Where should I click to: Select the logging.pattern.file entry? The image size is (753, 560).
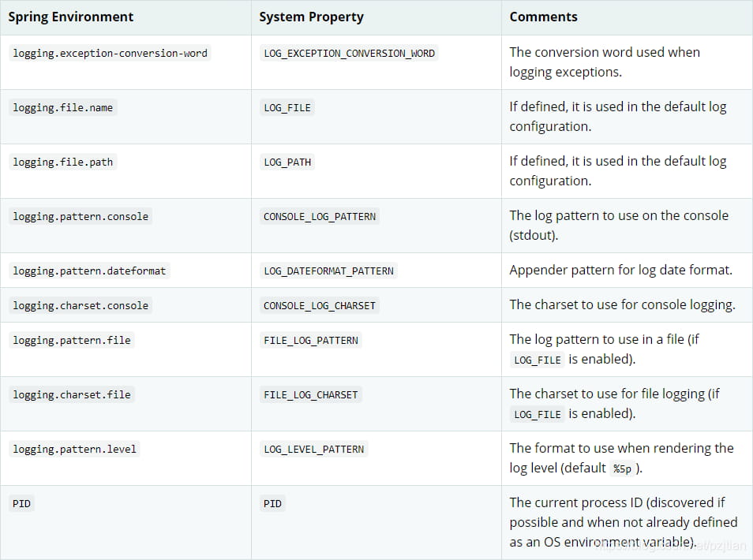72,340
